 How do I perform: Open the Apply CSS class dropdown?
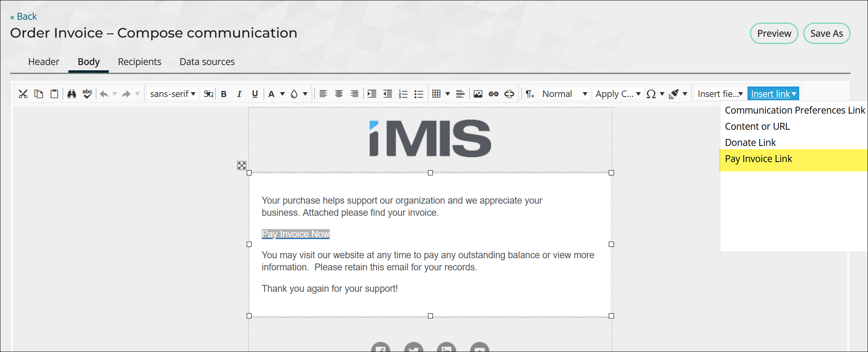click(618, 94)
